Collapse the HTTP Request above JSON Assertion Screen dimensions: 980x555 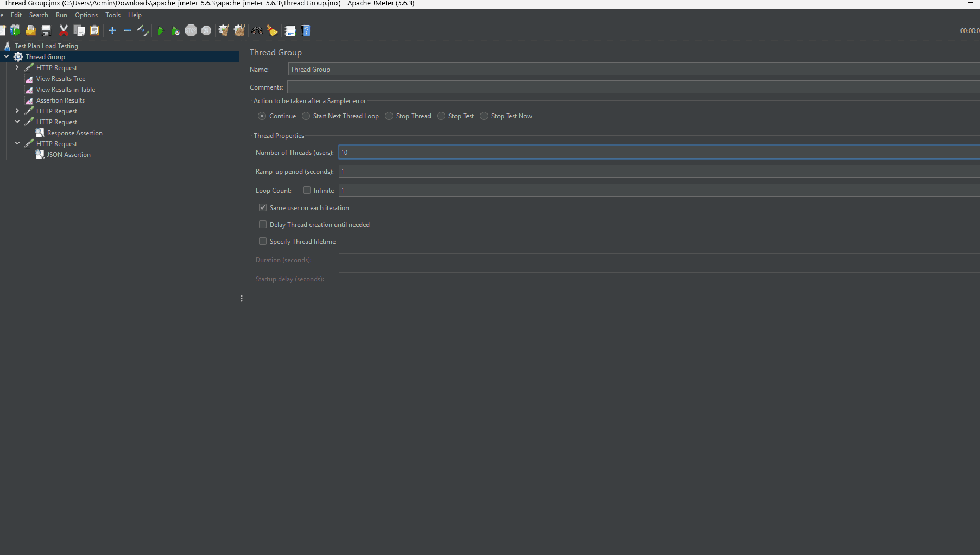click(x=17, y=143)
